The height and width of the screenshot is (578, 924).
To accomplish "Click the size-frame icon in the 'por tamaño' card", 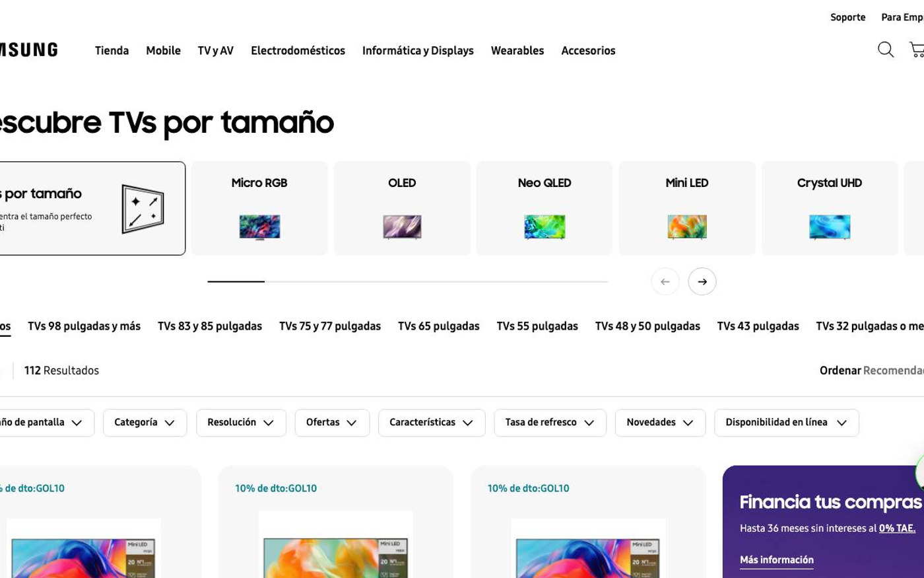I will pos(143,209).
